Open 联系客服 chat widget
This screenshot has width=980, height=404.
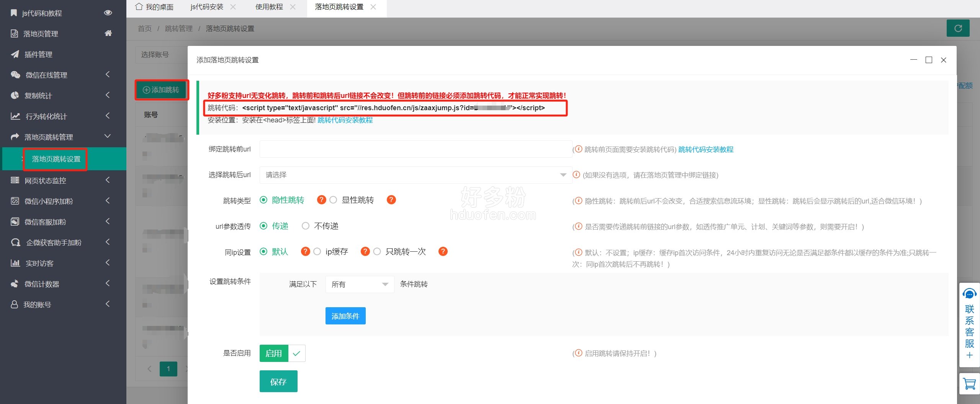pyautogui.click(x=969, y=324)
